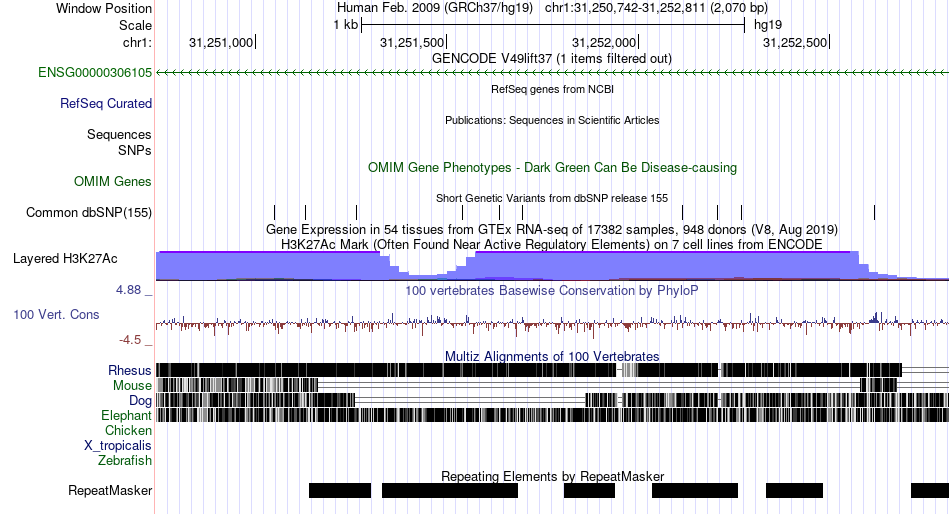Viewport: 950px width, 514px height.
Task: Click the Common dbSNP(155) track label
Action: 88,213
